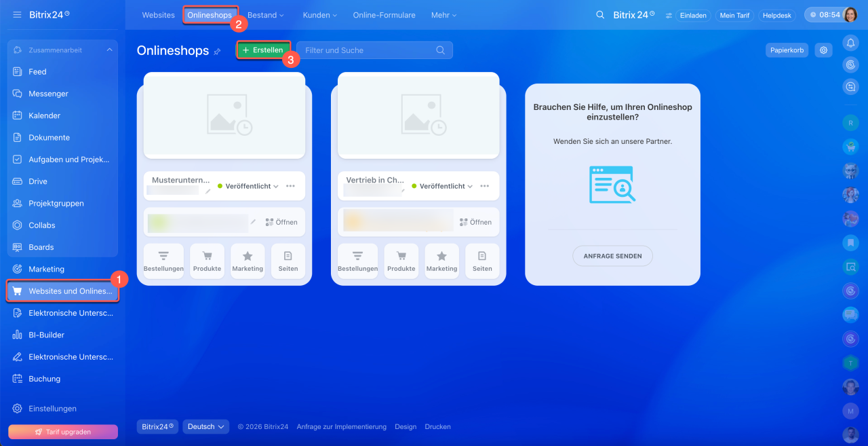Image resolution: width=868 pixels, height=446 pixels.
Task: Open Websites und Onlineshops in sidebar
Action: point(62,291)
